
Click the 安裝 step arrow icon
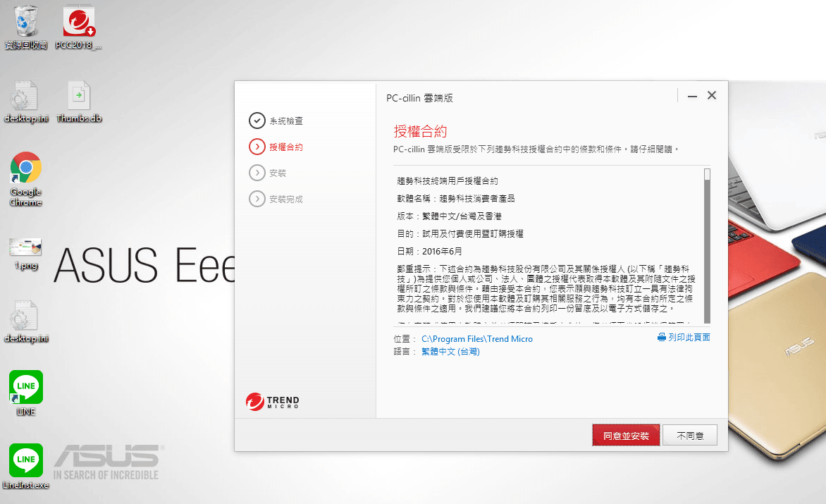[x=257, y=172]
